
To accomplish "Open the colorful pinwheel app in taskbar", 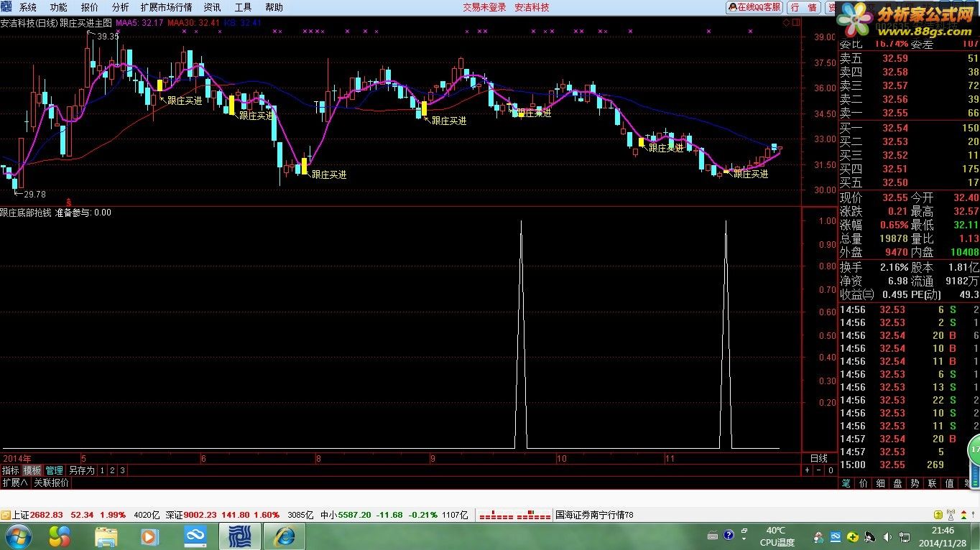I will tap(60, 536).
